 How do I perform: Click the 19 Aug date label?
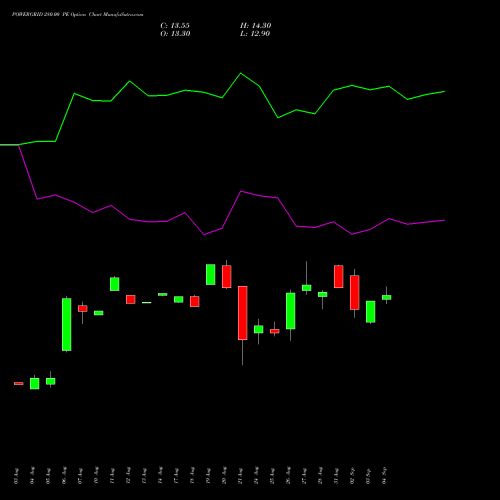point(208,476)
